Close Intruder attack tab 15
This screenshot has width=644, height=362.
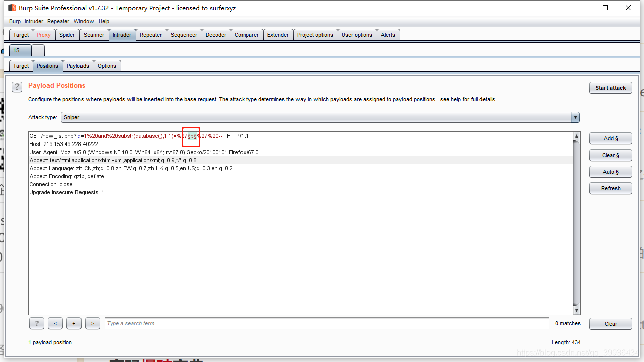[x=25, y=50]
